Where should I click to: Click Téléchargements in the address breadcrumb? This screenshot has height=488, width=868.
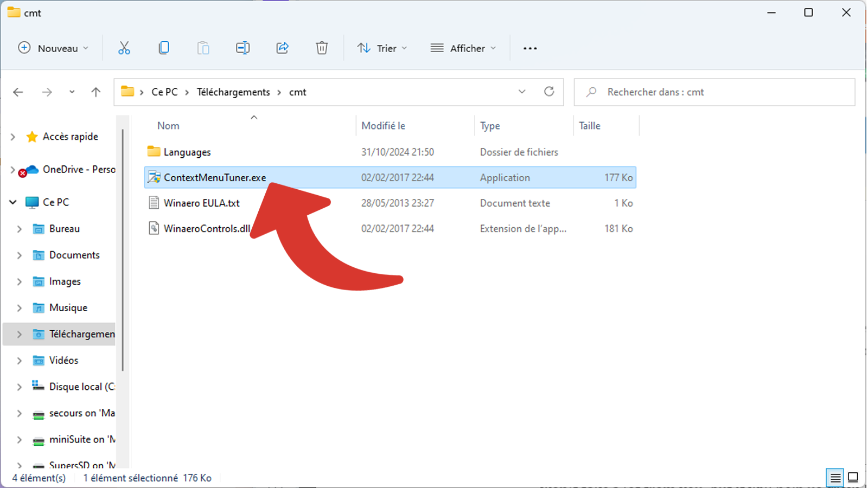pos(233,92)
